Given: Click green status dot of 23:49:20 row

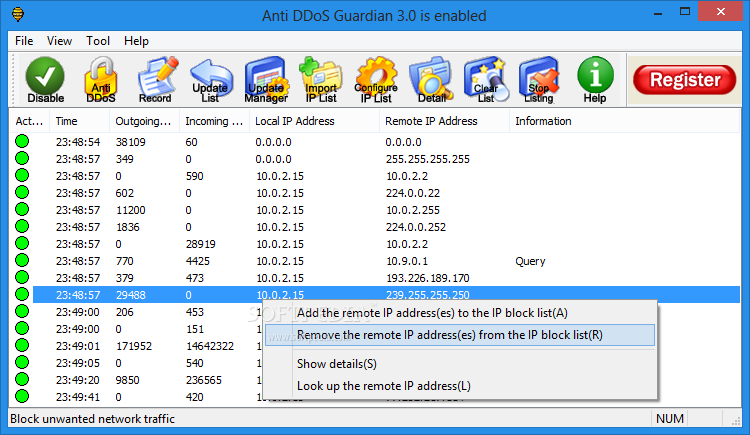Looking at the screenshot, I should click(x=22, y=379).
